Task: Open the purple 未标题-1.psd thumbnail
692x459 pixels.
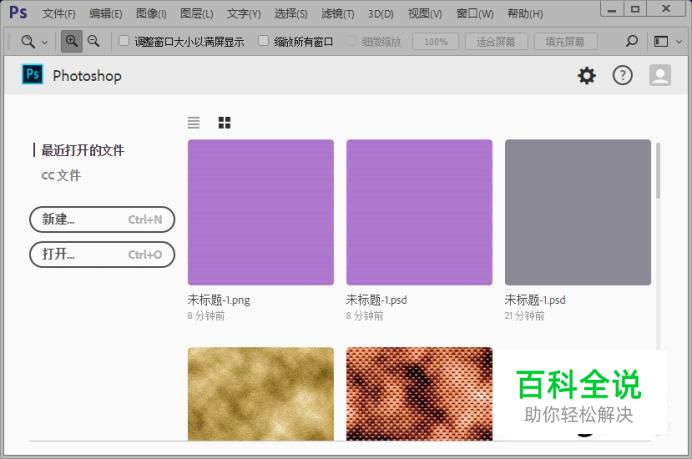Action: [x=419, y=212]
